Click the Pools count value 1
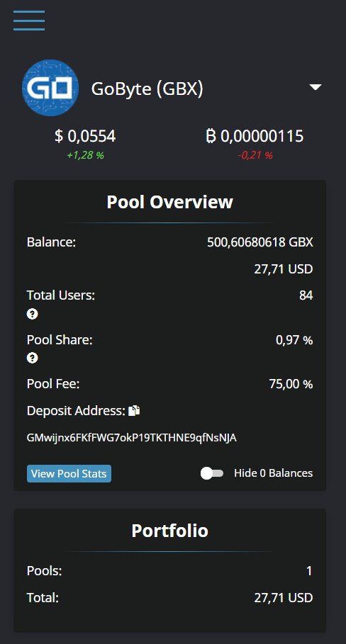 (309, 571)
